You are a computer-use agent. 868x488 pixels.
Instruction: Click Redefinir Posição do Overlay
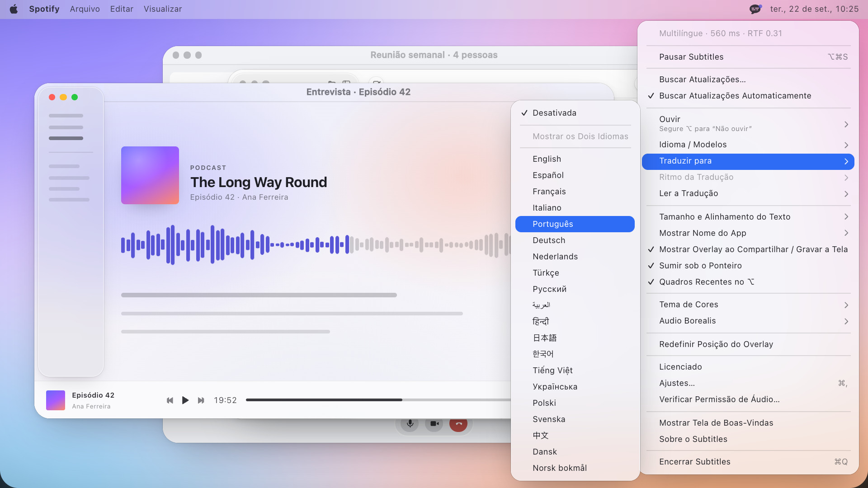click(x=748, y=344)
